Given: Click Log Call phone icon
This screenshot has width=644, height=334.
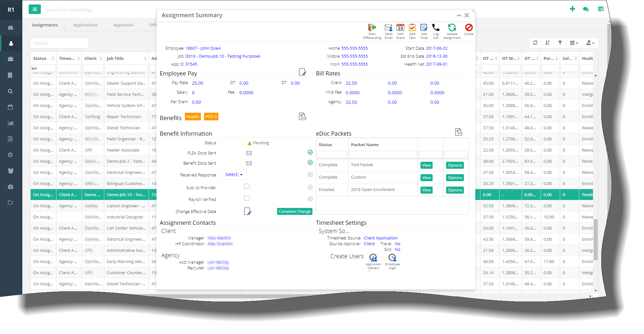Looking at the screenshot, I should coord(435,28).
